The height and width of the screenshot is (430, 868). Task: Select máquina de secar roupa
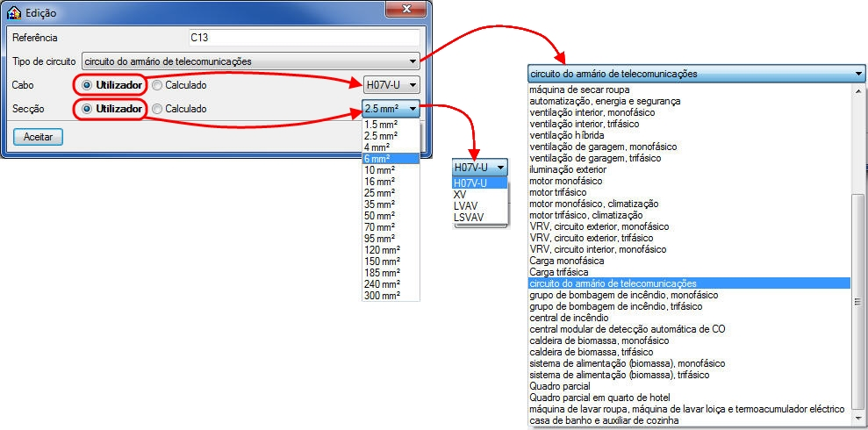(x=689, y=90)
